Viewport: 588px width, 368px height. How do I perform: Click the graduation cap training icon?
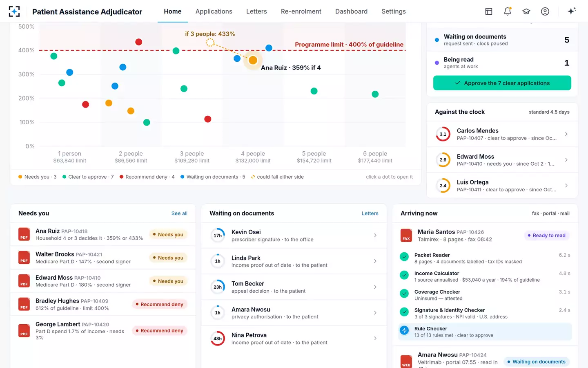click(526, 11)
